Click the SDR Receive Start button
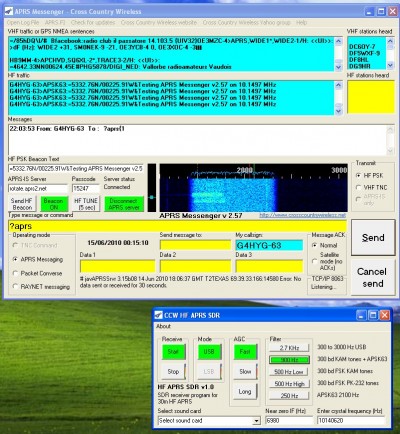This screenshot has width=400, height=434. [173, 352]
